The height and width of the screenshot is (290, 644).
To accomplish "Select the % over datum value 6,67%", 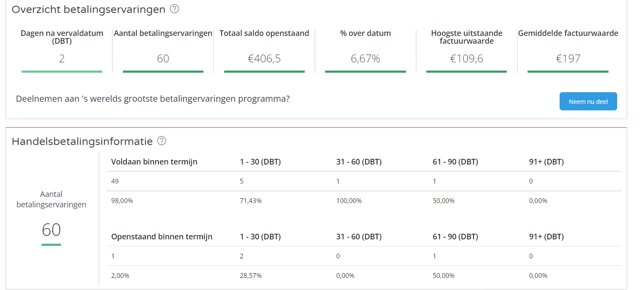I will [365, 58].
